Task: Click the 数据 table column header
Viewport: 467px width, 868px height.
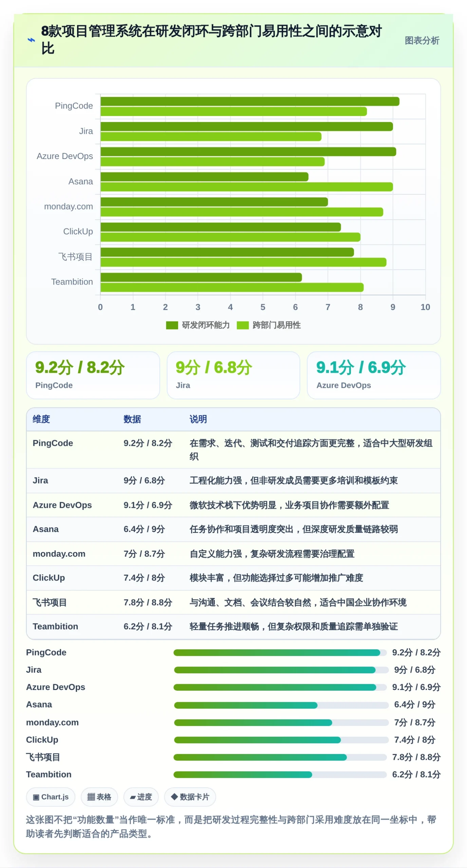Action: click(x=132, y=419)
